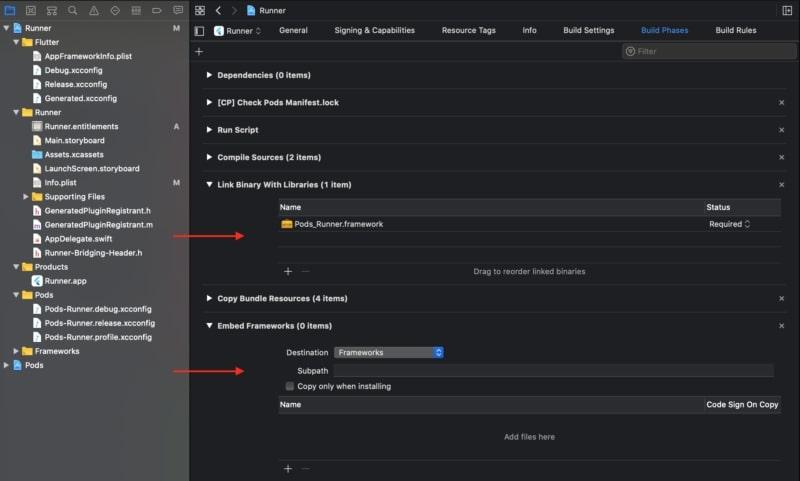Viewport: 800px width, 481px height.
Task: Switch to the Build Settings tab
Action: [588, 31]
